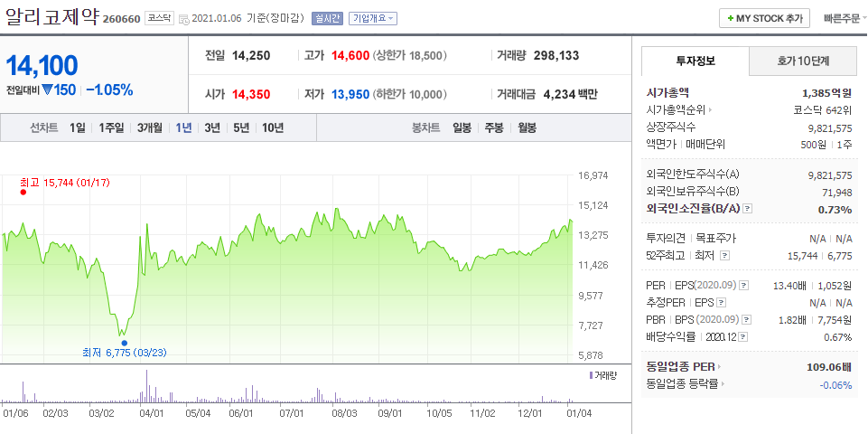868x434 pixels.
Task: Click help icon beside 추정PER EPS
Action: tap(722, 303)
